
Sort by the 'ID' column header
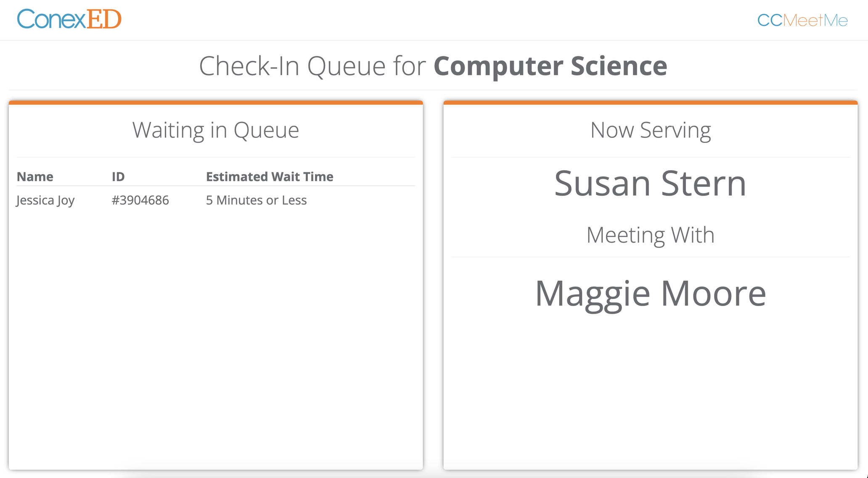pyautogui.click(x=118, y=177)
